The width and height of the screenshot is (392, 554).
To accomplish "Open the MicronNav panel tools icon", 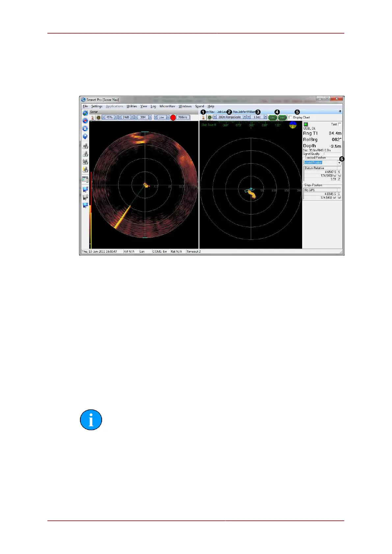I will [203, 117].
